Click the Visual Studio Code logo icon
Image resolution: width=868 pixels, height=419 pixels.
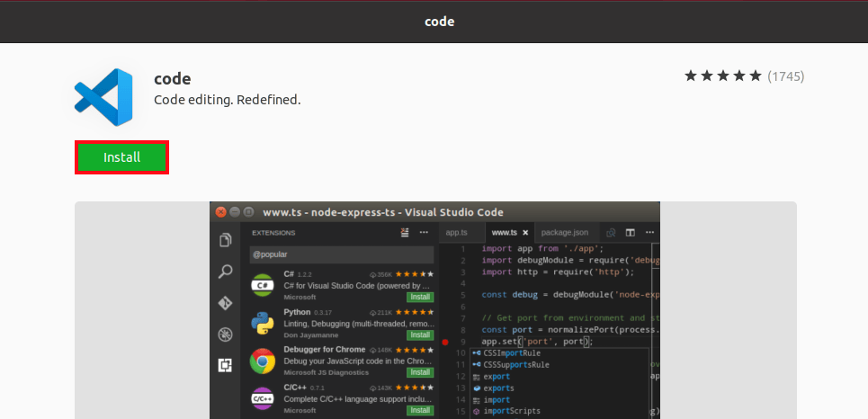103,97
